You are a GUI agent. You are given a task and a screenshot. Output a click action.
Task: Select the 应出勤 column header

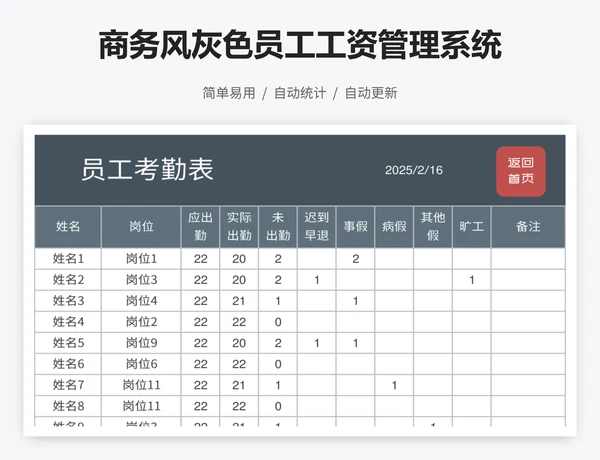[200, 227]
